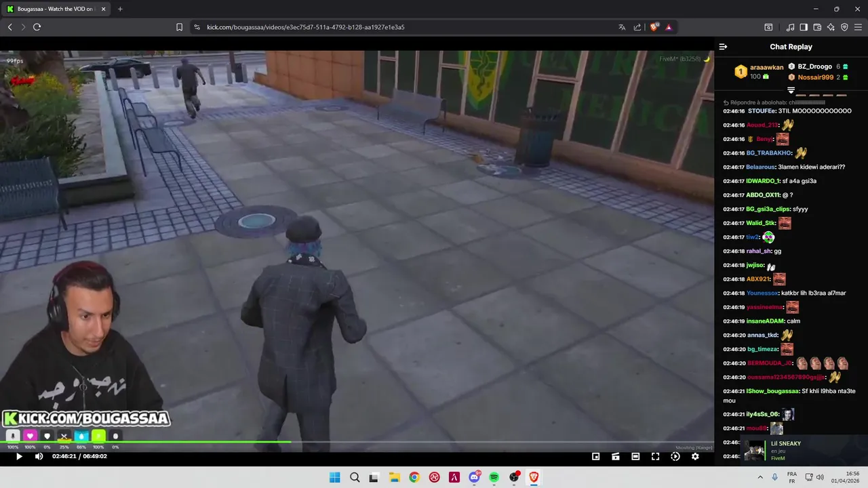Open clock and date 16:56 panel
Viewport: 868px width, 488px height.
846,477
